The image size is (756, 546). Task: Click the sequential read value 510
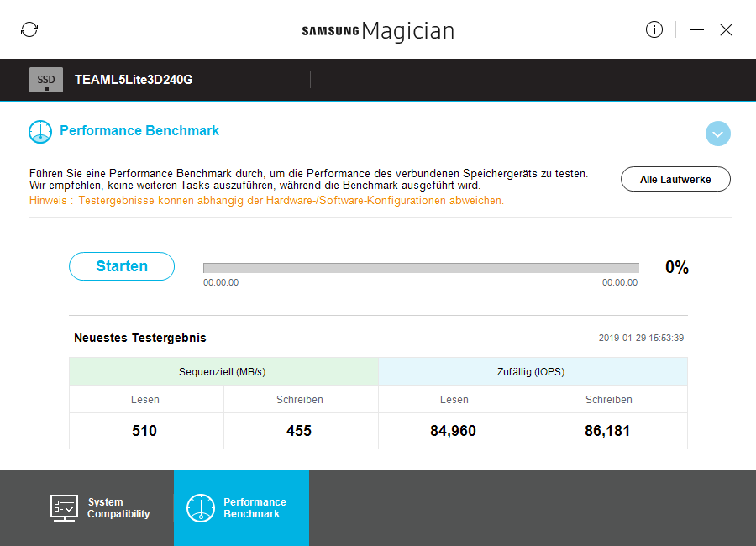[144, 431]
